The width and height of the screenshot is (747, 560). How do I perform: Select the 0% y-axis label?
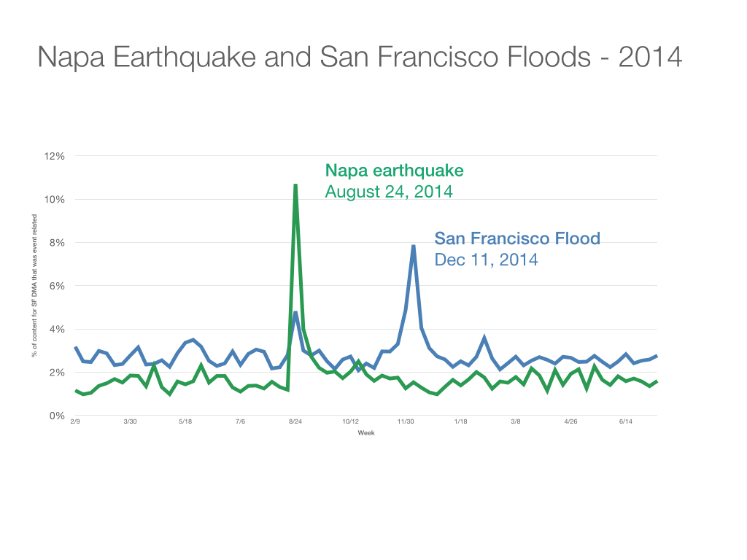click(57, 416)
